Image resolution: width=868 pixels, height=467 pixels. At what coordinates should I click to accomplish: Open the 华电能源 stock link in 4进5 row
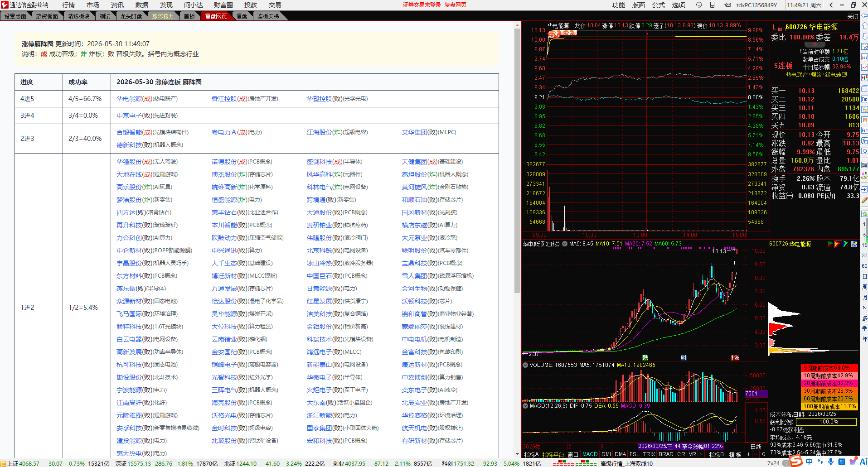point(129,99)
